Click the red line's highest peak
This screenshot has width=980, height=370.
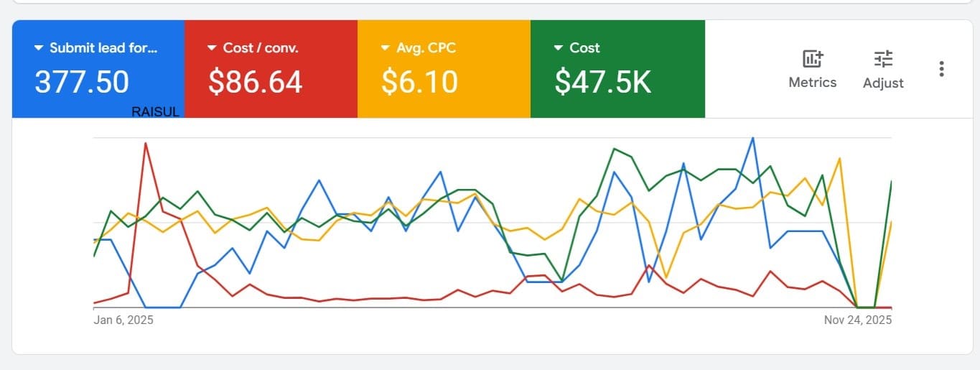[146, 143]
